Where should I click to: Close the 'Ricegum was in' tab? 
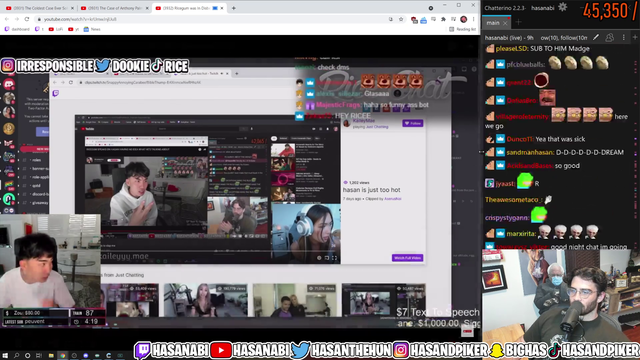[222, 8]
